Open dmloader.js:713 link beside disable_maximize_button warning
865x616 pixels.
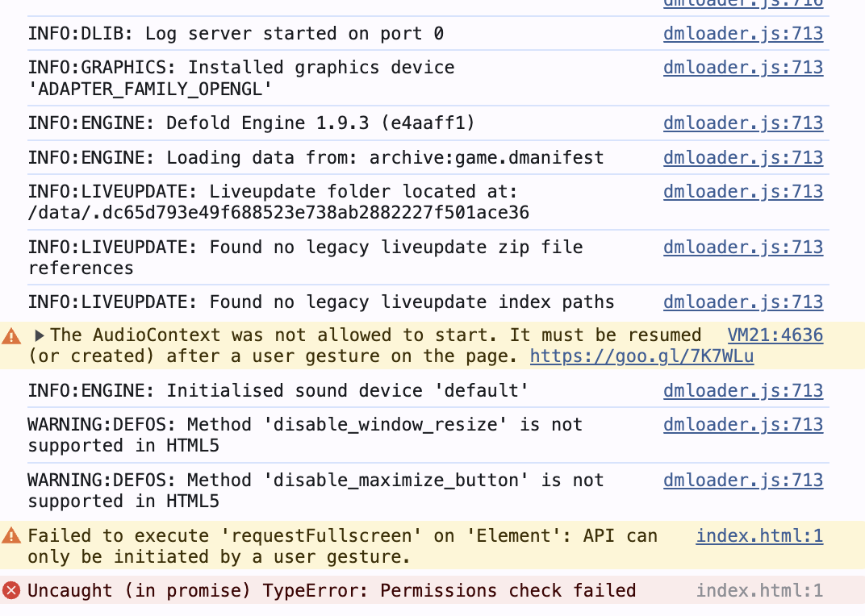[743, 481]
